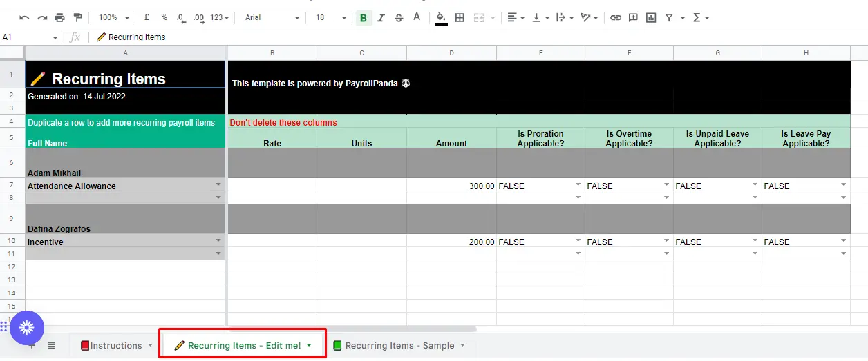Open the all sheets list icon
Image resolution: width=868 pixels, height=361 pixels.
(52, 345)
